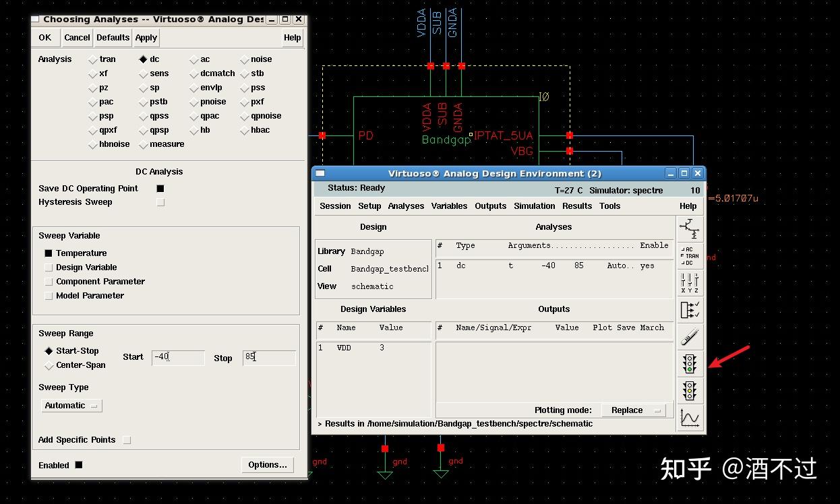Image resolution: width=840 pixels, height=504 pixels.
Task: Expand the Plotting mode Replace dropdown
Action: (632, 410)
